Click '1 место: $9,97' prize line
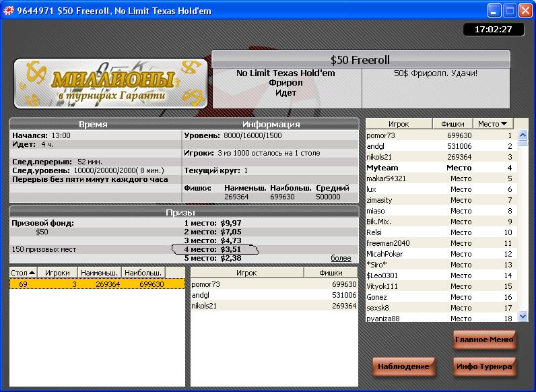Screen dimensions: 536x392 coord(213,223)
